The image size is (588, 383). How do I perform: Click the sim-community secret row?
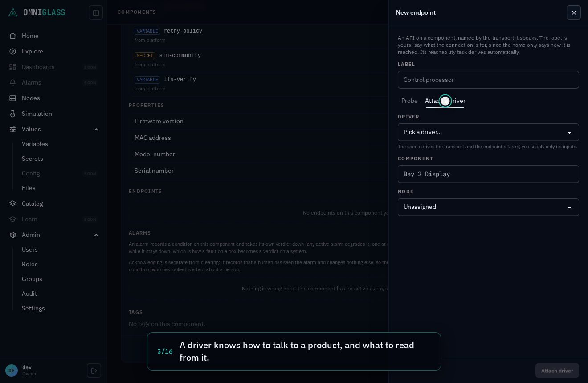258,60
